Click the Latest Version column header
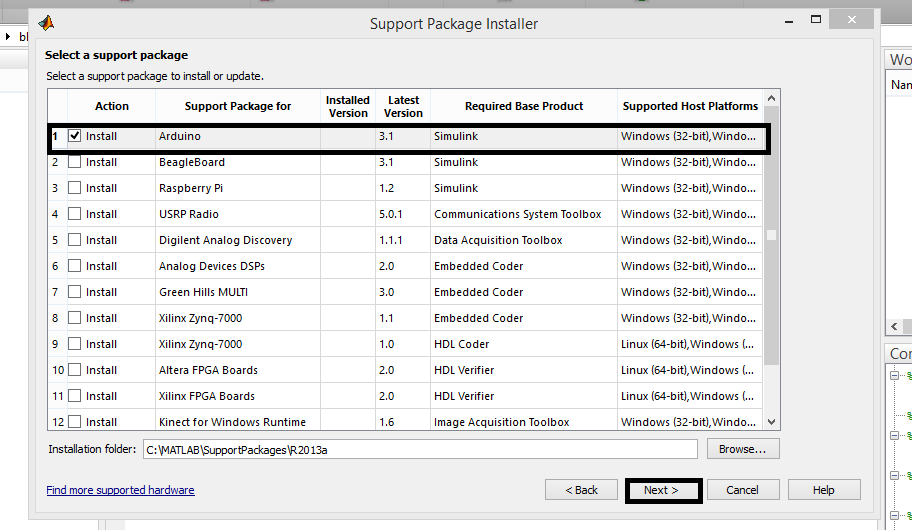Viewport: 912px width, 530px height. (x=403, y=106)
